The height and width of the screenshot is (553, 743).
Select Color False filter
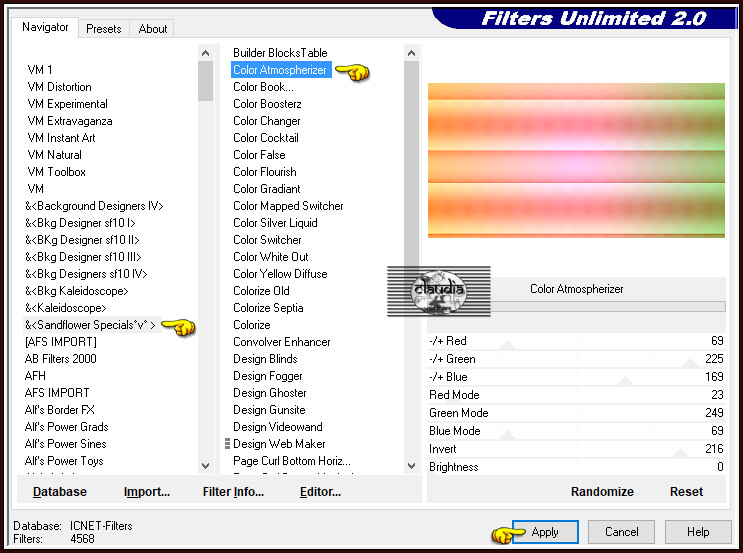[x=259, y=155]
